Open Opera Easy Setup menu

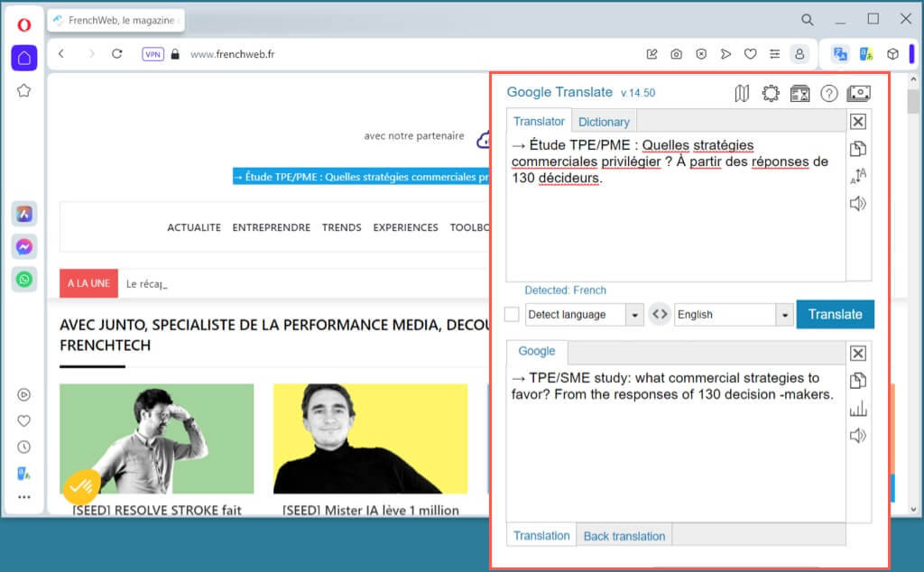pos(774,54)
